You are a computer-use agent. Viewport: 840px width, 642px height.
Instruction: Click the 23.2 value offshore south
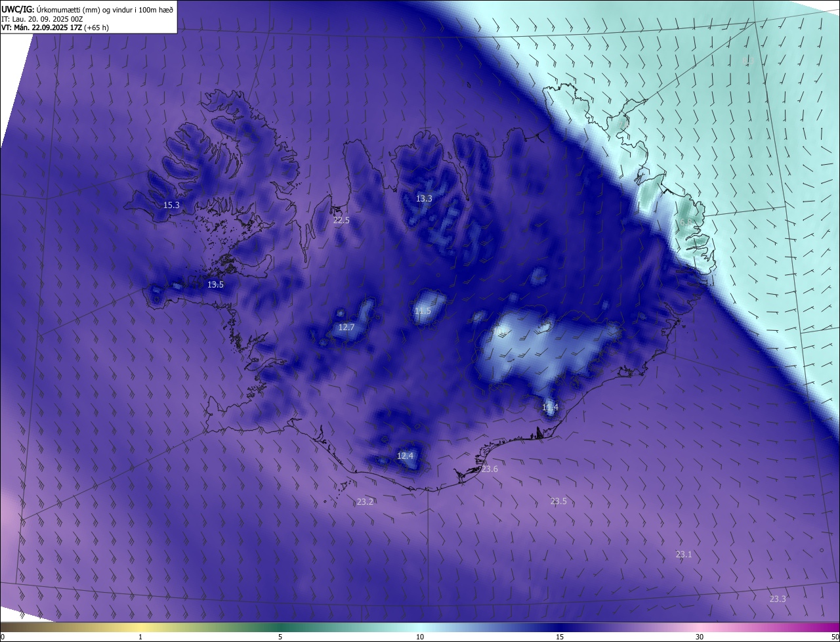pyautogui.click(x=365, y=502)
